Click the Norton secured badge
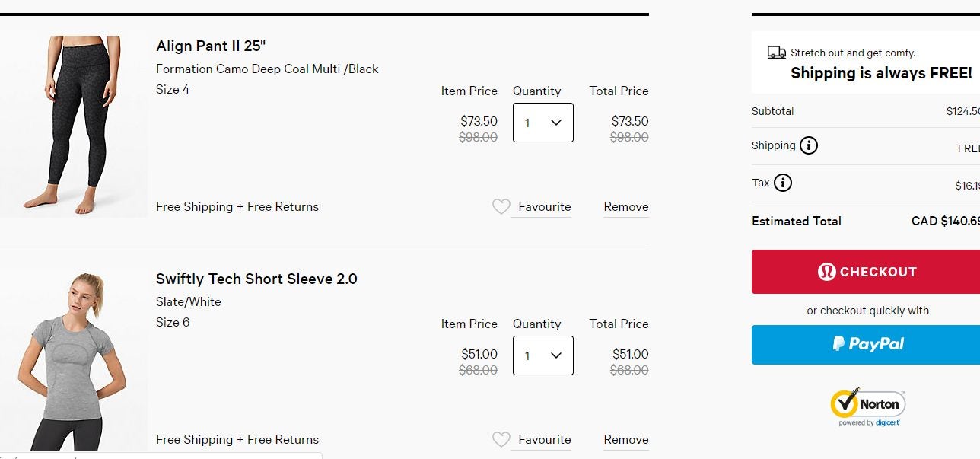 pyautogui.click(x=868, y=406)
